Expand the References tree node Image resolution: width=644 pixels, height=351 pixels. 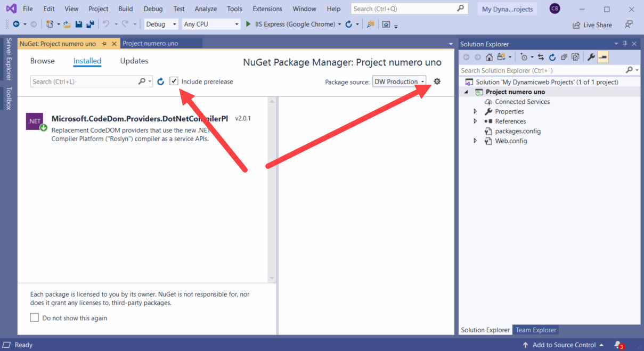(476, 121)
